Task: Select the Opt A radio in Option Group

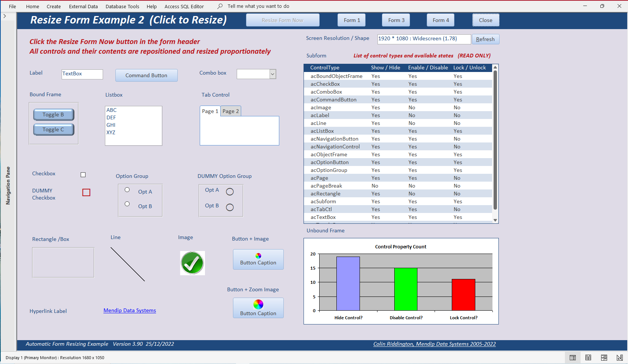Action: coord(127,190)
